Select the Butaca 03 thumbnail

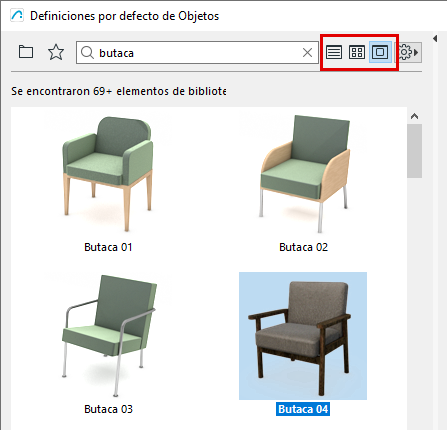pyautogui.click(x=108, y=336)
